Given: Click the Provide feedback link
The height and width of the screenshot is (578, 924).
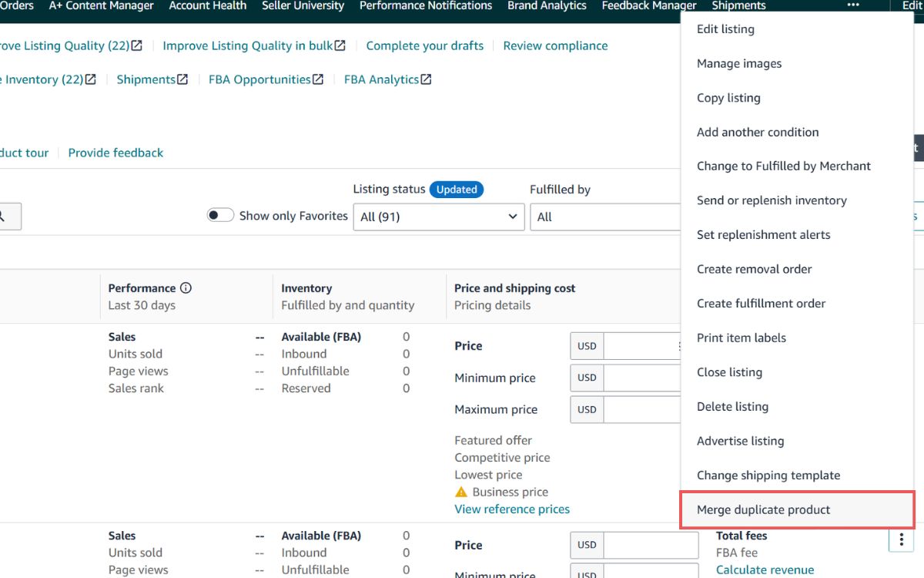Looking at the screenshot, I should point(115,153).
